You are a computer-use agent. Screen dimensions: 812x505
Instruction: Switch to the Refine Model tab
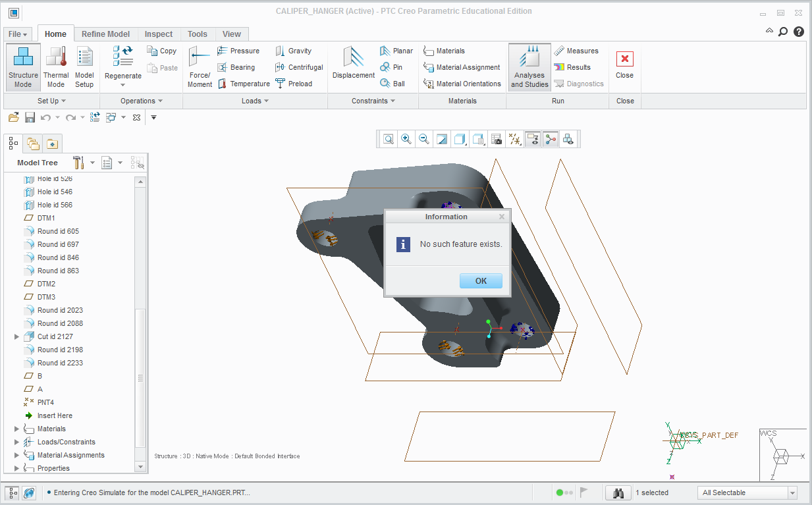[105, 34]
